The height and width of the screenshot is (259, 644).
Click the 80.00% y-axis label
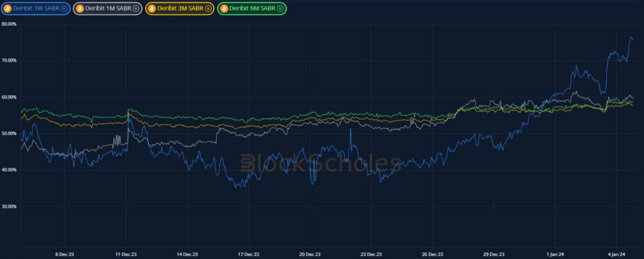[x=9, y=24]
